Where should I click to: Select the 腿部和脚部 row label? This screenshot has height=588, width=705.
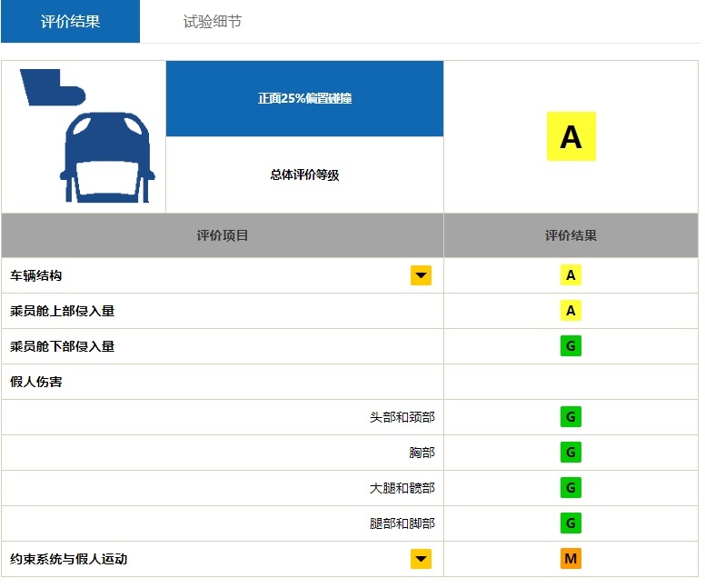point(402,523)
